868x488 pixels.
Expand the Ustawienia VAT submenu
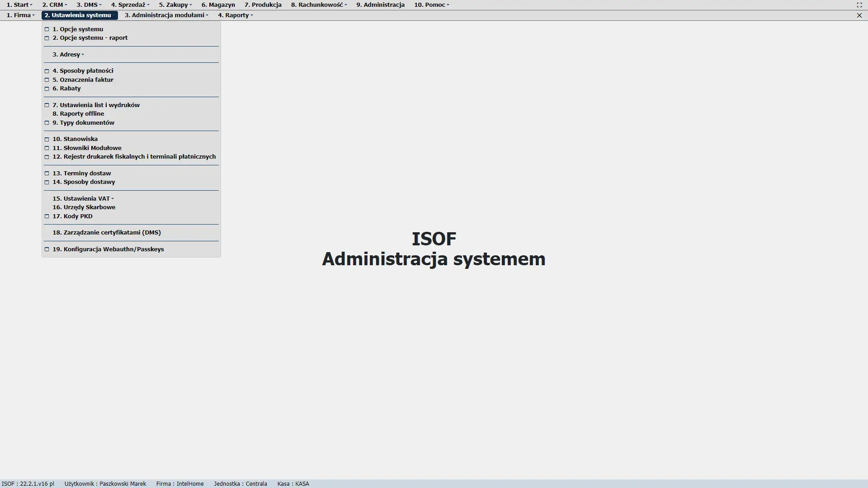pos(83,199)
